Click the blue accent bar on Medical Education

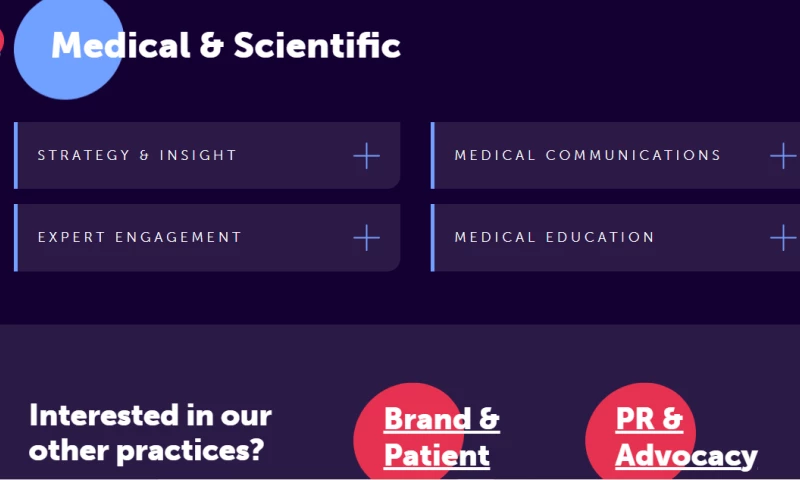[x=433, y=238]
